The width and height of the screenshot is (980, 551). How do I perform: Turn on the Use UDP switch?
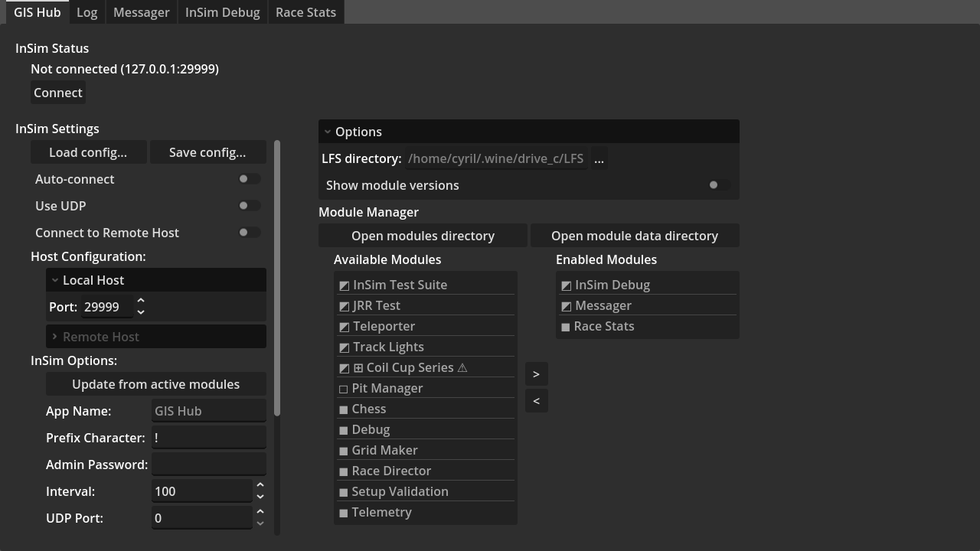tap(249, 206)
